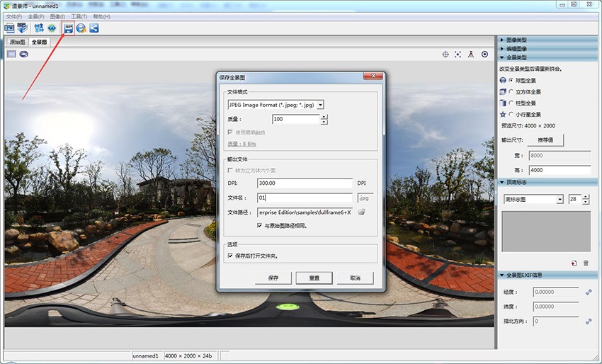Switch to the 原始图 tab
602x364 pixels.
17,42
